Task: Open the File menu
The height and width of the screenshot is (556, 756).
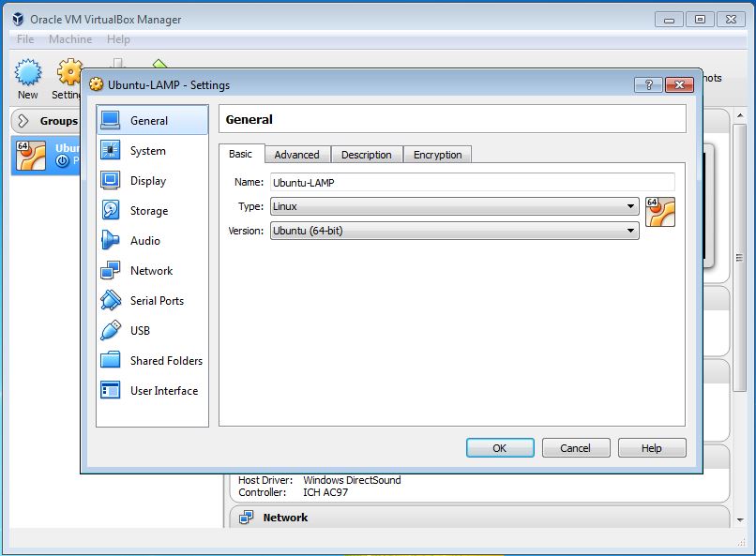Action: point(25,39)
